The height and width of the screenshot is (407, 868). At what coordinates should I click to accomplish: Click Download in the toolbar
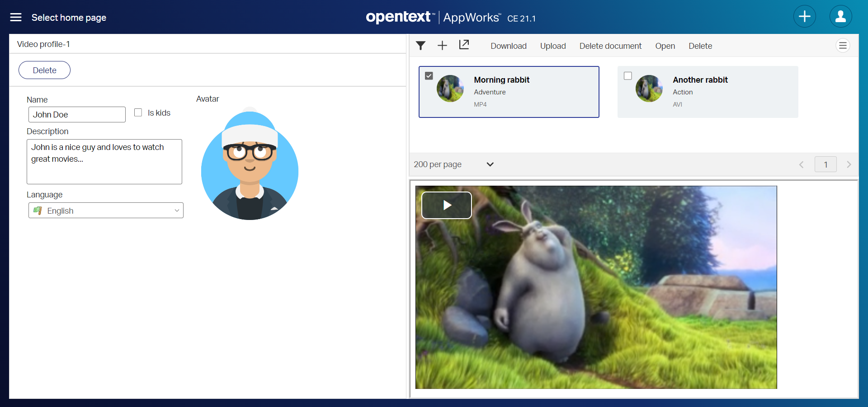click(x=509, y=46)
